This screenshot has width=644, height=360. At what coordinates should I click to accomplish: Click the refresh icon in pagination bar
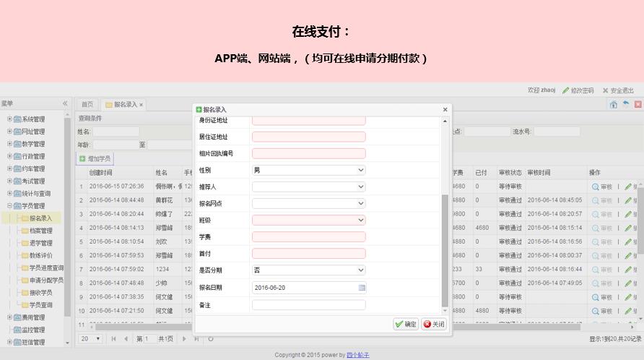point(211,338)
